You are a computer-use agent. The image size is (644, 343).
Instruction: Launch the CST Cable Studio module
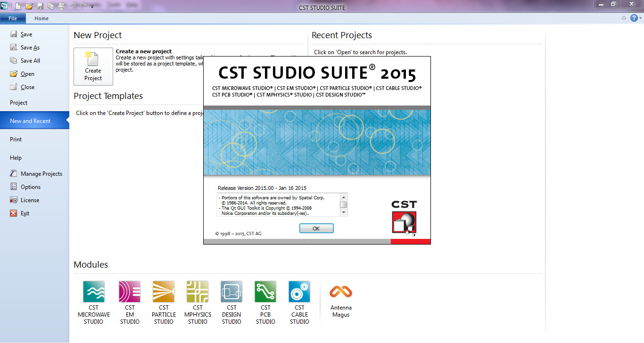(x=299, y=302)
